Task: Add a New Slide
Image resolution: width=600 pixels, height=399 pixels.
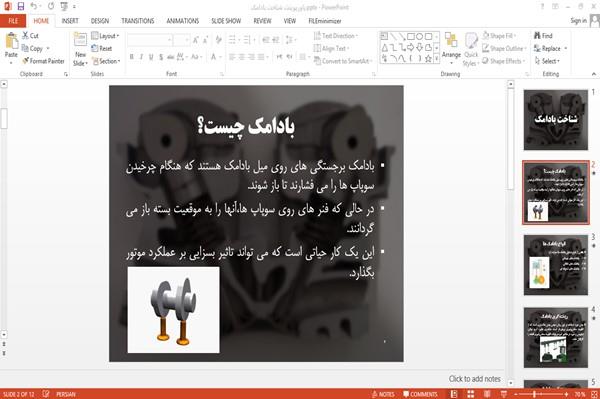Action: click(x=80, y=50)
